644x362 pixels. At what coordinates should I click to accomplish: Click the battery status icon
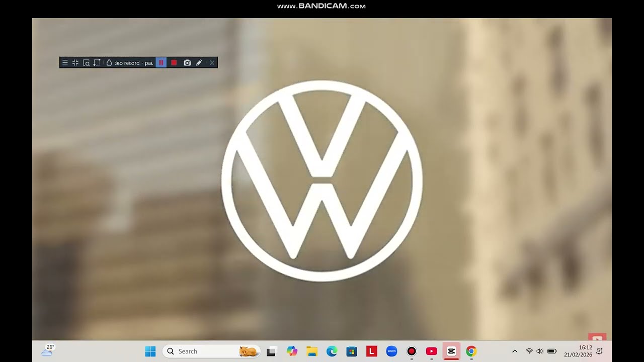552,351
